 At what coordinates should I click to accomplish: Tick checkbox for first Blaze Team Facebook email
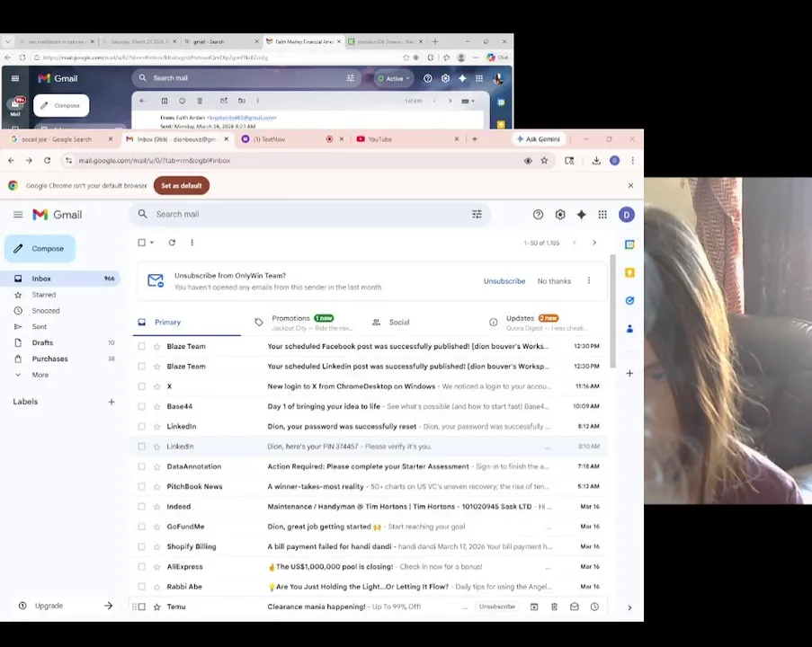141,346
